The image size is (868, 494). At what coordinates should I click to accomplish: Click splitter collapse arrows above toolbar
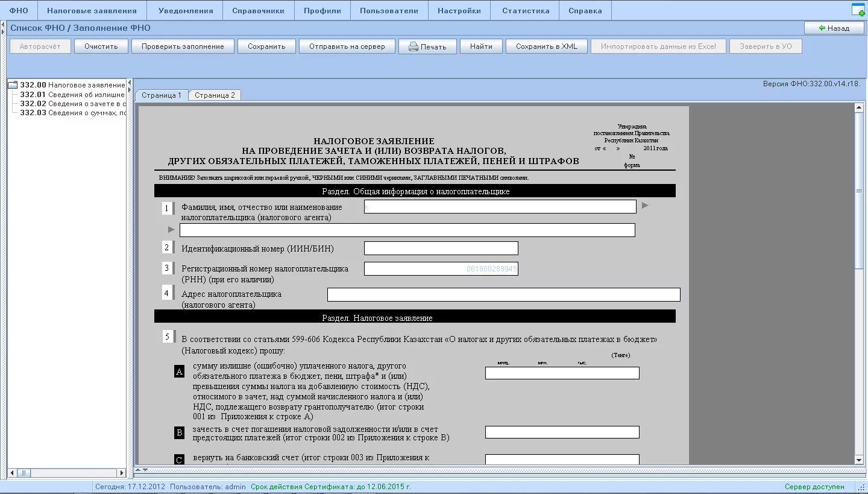click(x=4, y=27)
